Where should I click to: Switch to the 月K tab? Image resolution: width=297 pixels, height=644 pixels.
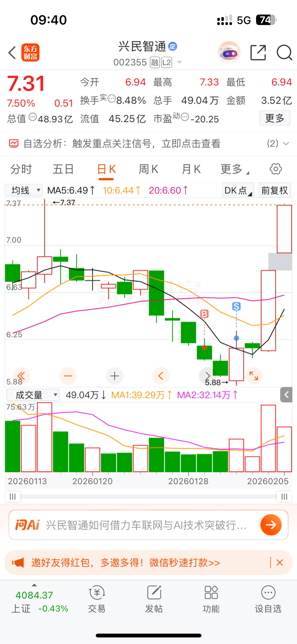[x=191, y=169]
